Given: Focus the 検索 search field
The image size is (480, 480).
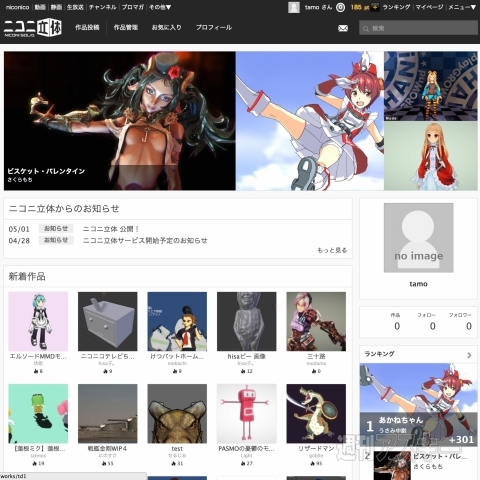Looking at the screenshot, I should tap(418, 28).
